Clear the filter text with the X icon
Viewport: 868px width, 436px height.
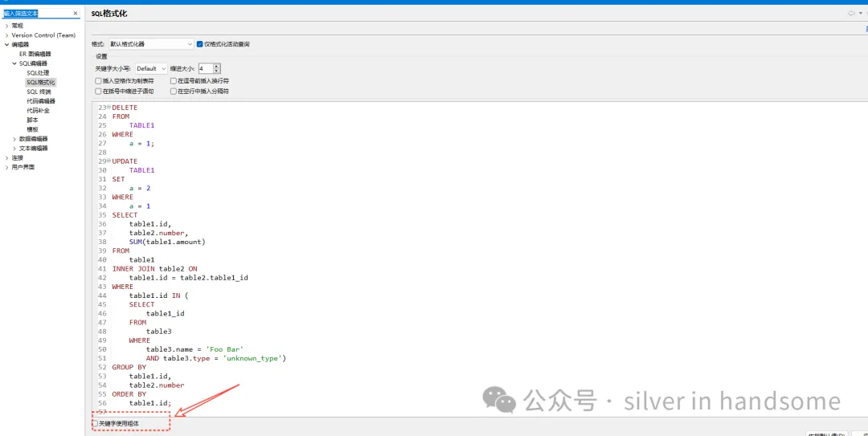coord(76,14)
